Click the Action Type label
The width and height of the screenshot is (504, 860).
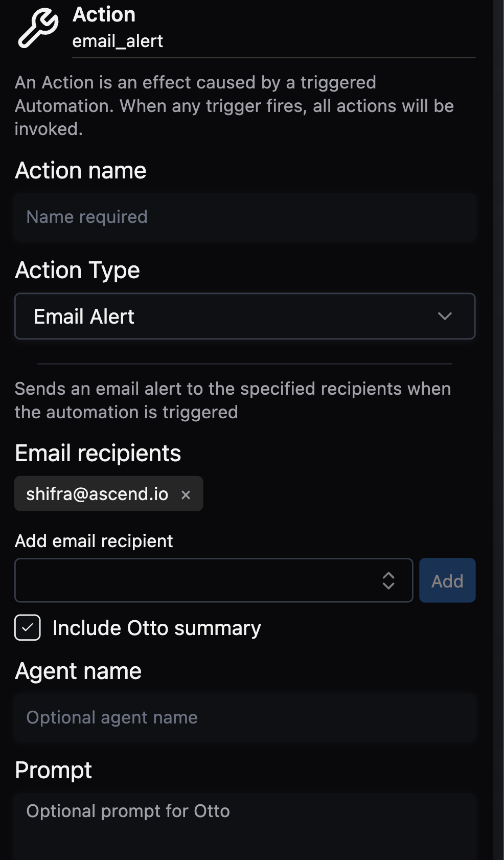(x=77, y=270)
